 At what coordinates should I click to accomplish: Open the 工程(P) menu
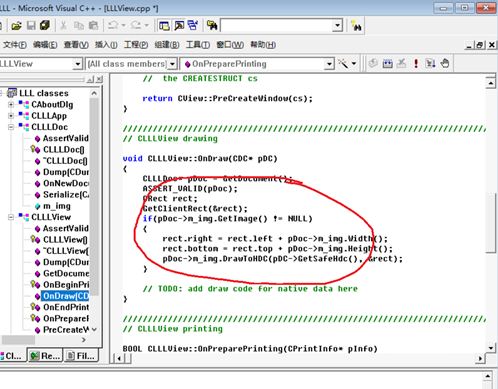coord(136,45)
